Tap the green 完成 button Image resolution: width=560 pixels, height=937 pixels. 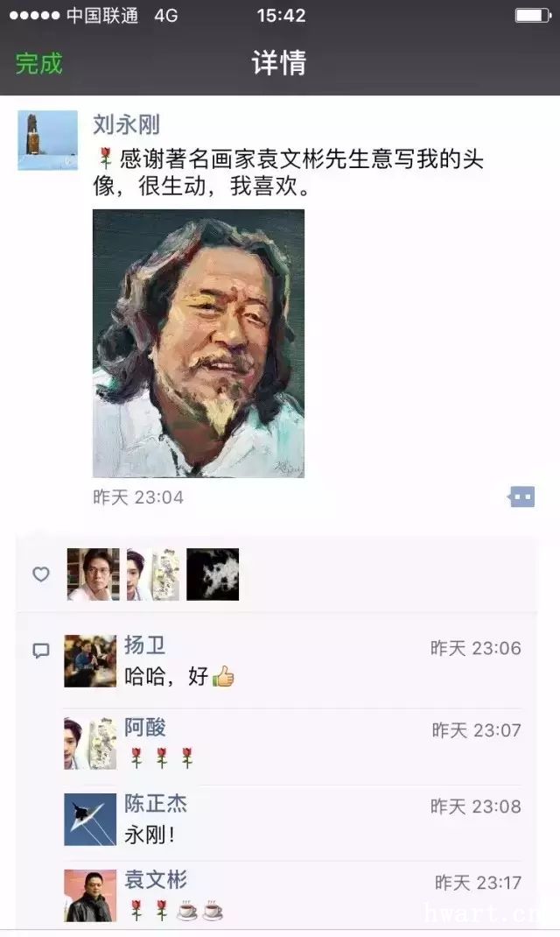[x=38, y=63]
